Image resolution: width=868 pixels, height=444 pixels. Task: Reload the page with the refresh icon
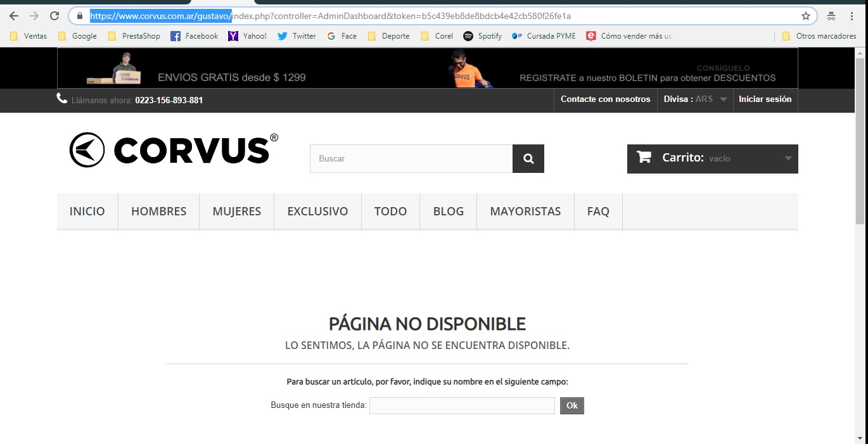tap(54, 16)
